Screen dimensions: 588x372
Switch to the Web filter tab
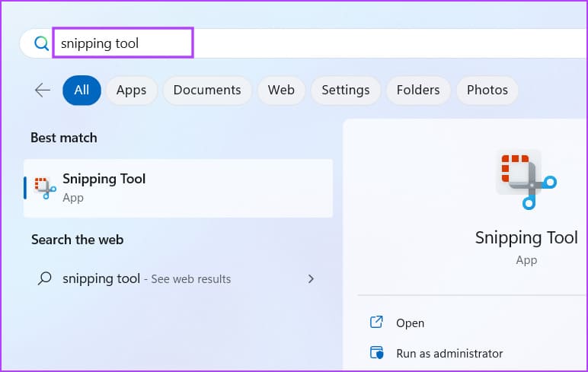point(281,91)
